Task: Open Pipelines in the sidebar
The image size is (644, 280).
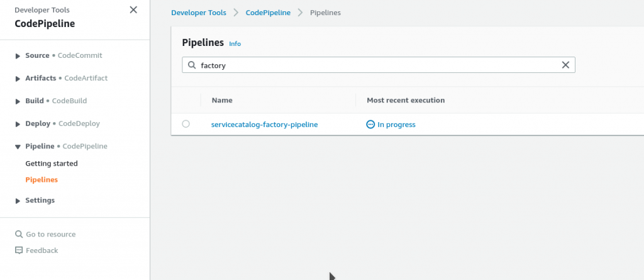Action: (x=42, y=180)
